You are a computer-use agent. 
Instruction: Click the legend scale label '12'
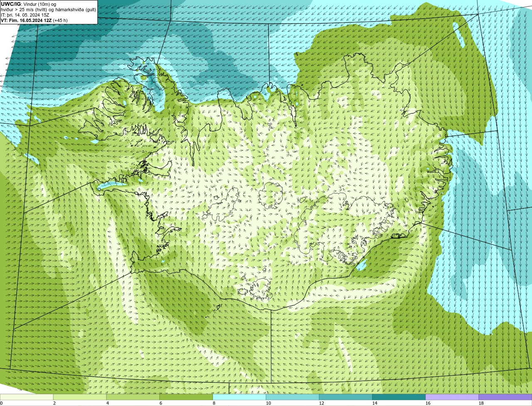click(322, 403)
